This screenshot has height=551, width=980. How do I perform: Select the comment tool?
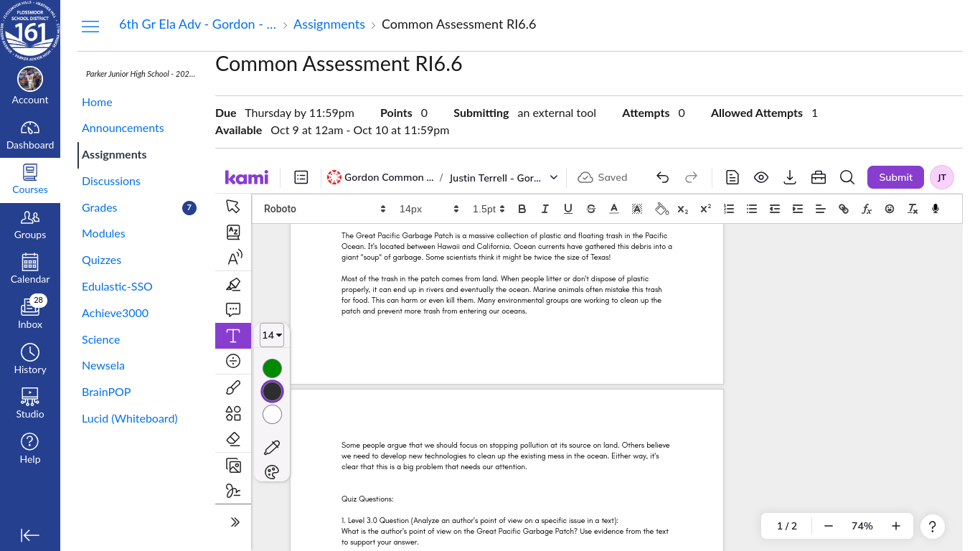(x=233, y=310)
